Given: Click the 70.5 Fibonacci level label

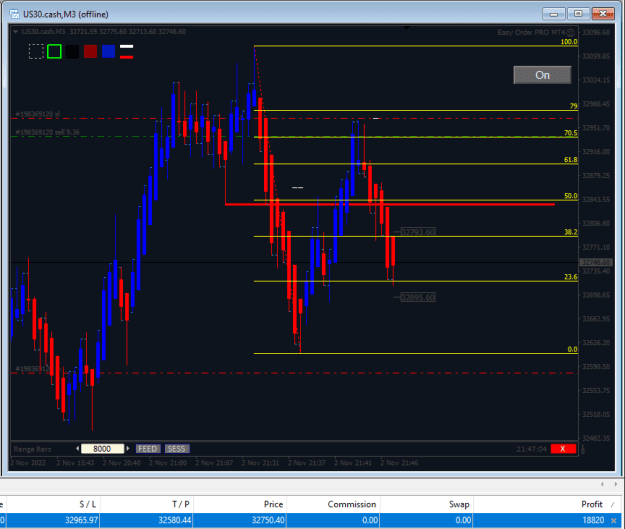Looking at the screenshot, I should coord(570,133).
